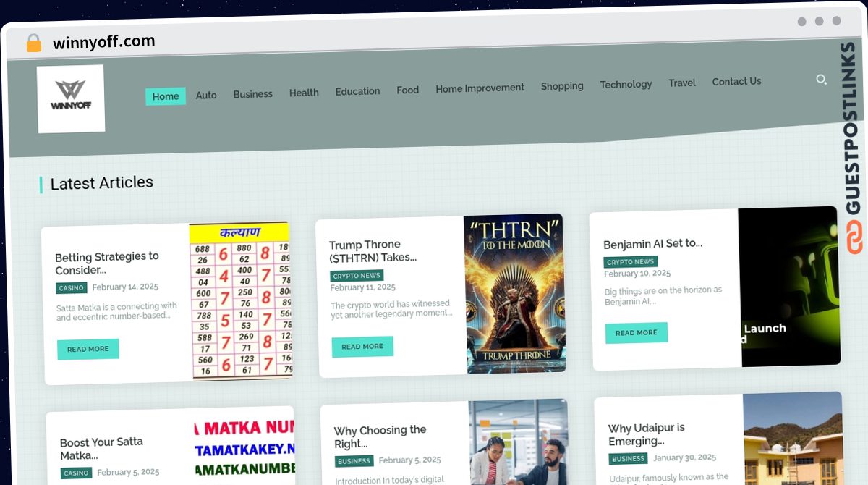Viewport: 868px width, 485px height.
Task: Click the February 11, 2025 date
Action: (363, 287)
